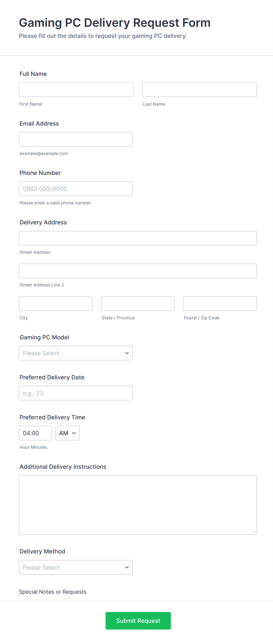Click the Postal / Zip Code field
The image size is (273, 644).
click(x=220, y=303)
